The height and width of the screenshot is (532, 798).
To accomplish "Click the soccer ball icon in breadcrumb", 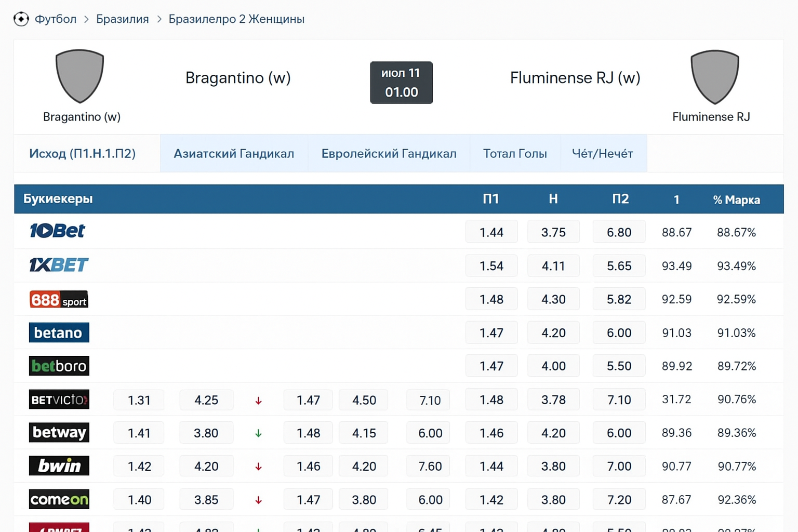I will click(x=21, y=19).
